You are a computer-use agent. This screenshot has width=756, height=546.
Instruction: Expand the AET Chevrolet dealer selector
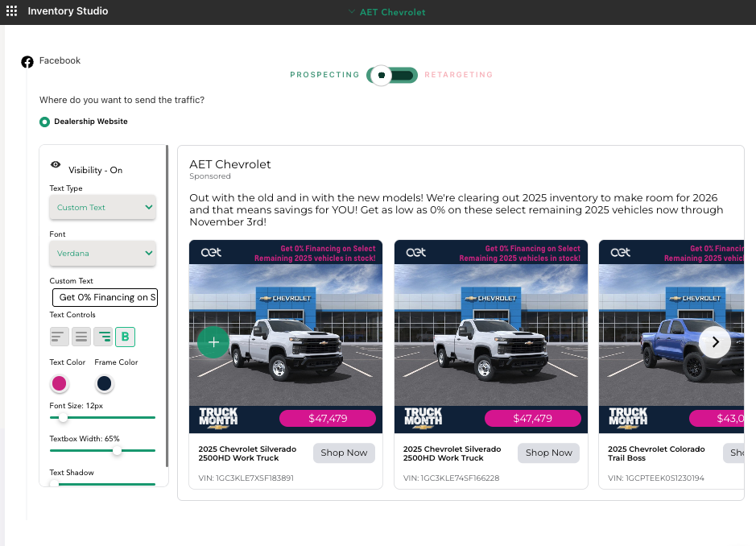(x=387, y=12)
